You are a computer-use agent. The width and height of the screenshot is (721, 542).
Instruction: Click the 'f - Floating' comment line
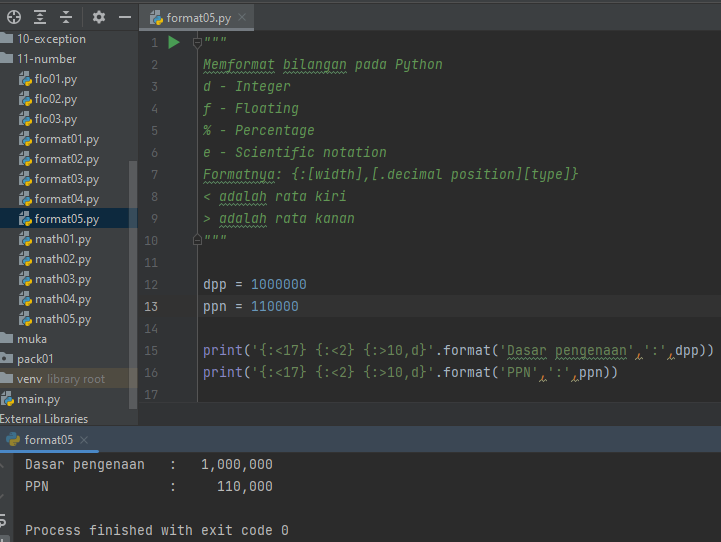pyautogui.click(x=251, y=108)
